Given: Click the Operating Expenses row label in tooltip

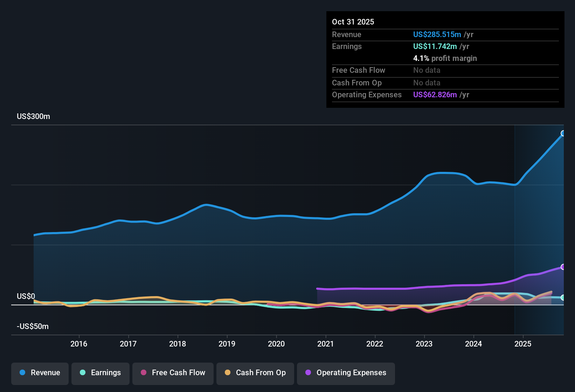Looking at the screenshot, I should click(367, 94).
